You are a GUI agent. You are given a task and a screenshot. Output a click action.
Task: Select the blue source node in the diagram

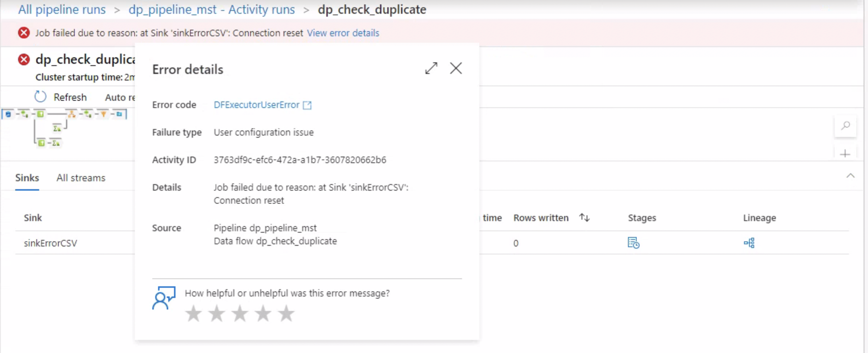pos(8,114)
